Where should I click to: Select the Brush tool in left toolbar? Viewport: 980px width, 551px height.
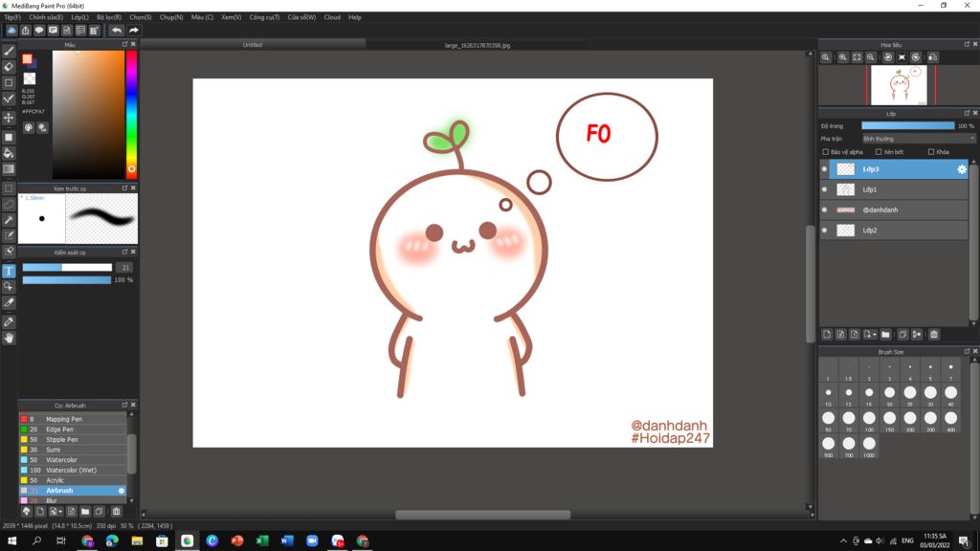[9, 52]
